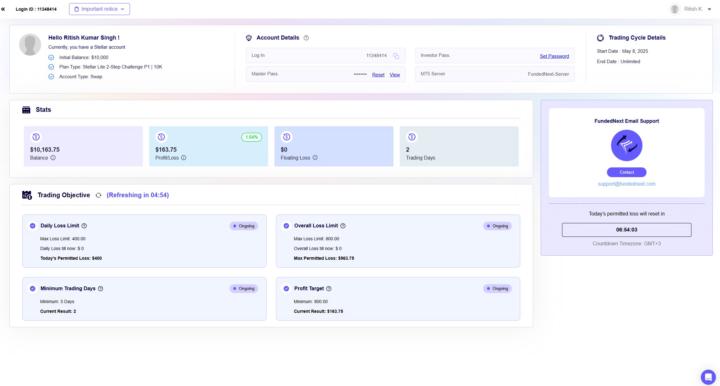
Task: Click the Profit Target check icon
Action: [287, 289]
